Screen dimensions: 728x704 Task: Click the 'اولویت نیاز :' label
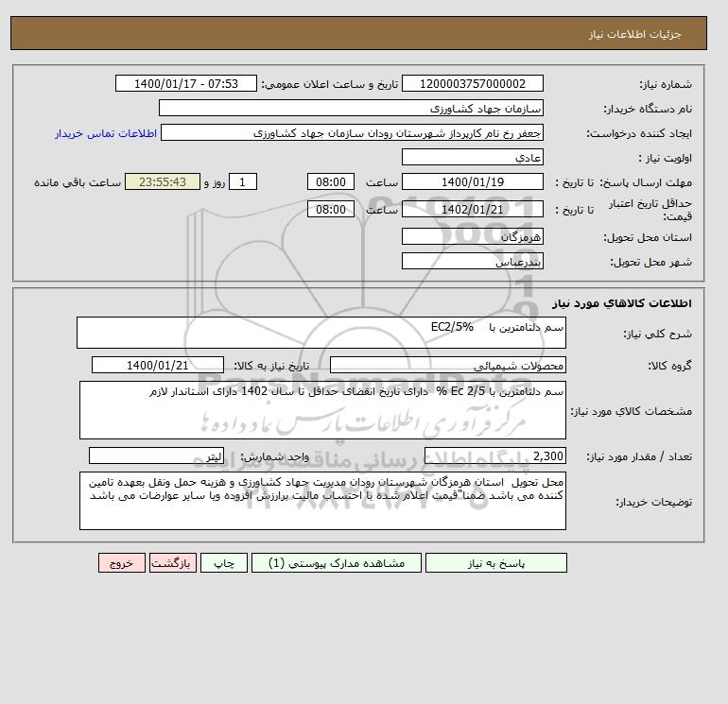pyautogui.click(x=665, y=158)
